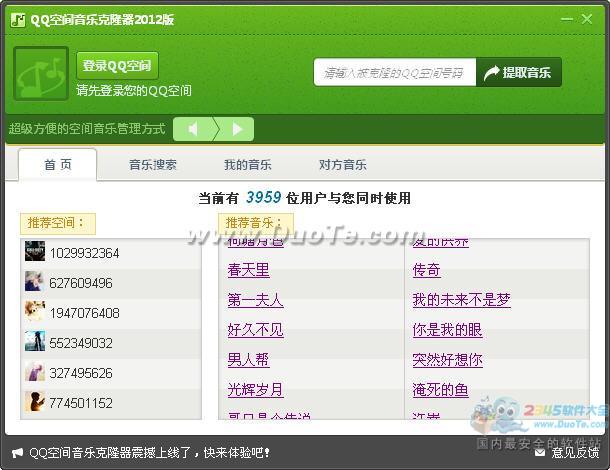The height and width of the screenshot is (470, 610).
Task: Open the 对方音乐 tab
Action: coord(343,165)
